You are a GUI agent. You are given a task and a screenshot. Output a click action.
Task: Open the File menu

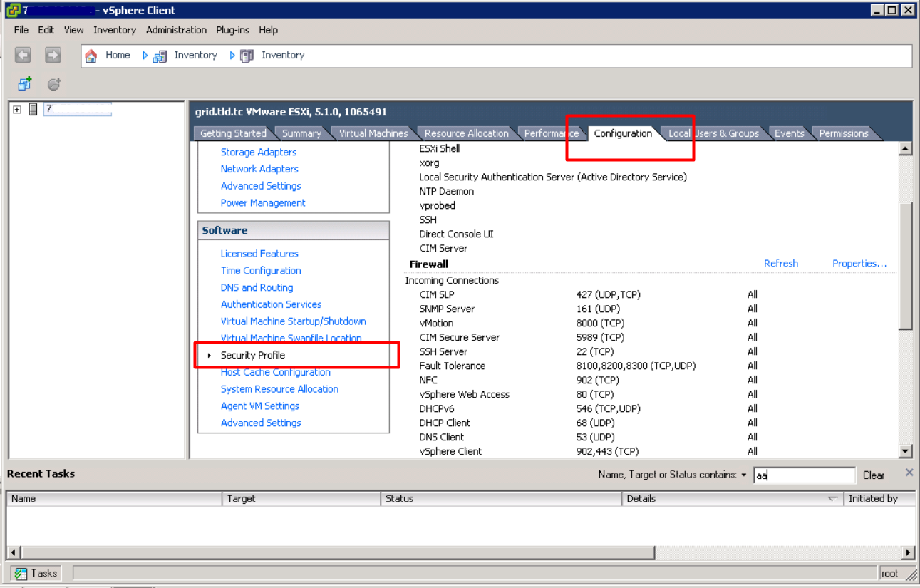click(x=21, y=30)
